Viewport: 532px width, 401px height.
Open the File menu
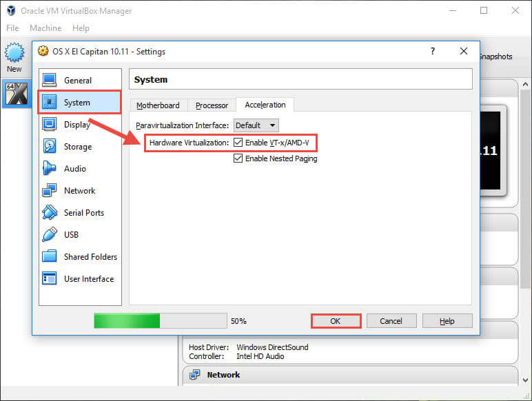[12, 28]
